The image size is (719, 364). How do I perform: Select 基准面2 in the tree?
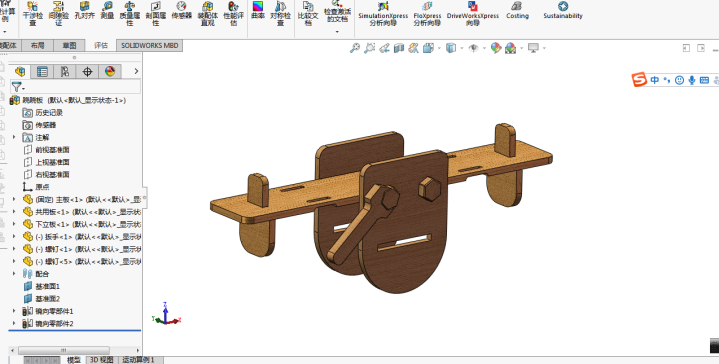(x=41, y=298)
